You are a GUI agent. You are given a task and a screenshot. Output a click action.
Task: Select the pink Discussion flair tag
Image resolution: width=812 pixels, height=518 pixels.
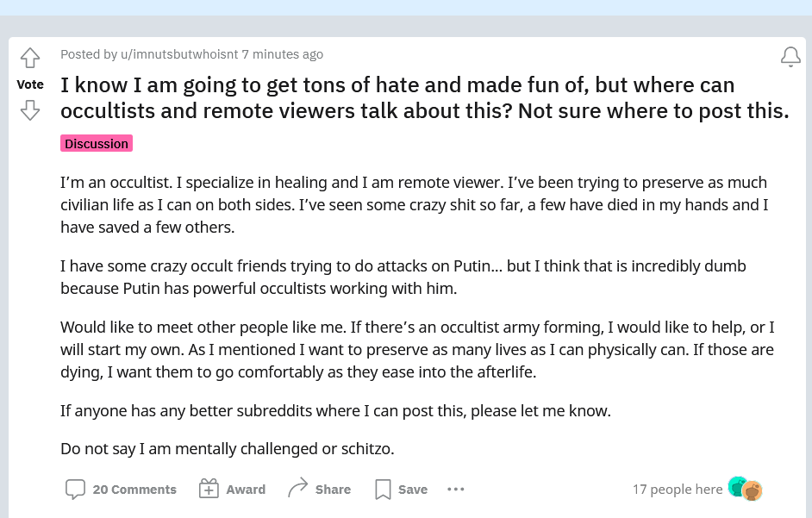click(x=97, y=144)
